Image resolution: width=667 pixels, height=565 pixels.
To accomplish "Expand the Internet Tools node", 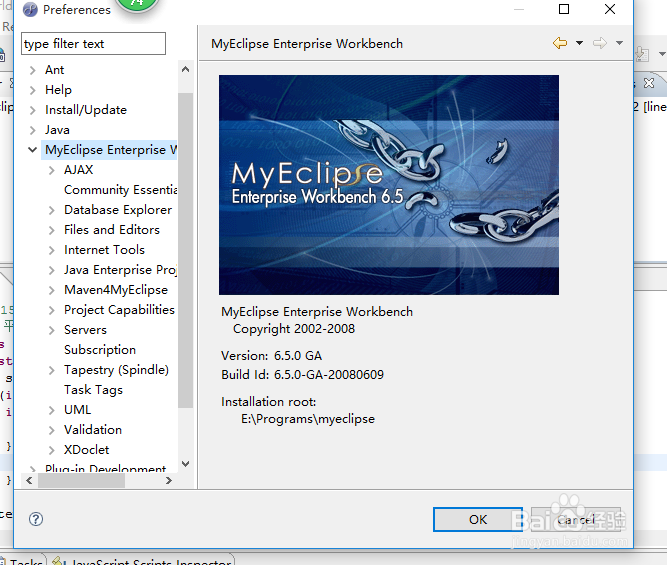I will [x=51, y=250].
